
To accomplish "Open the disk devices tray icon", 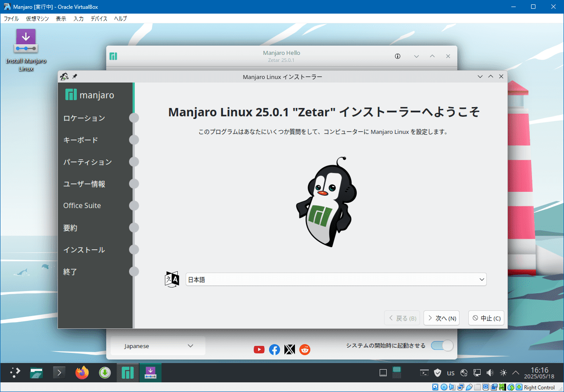I will click(464, 373).
